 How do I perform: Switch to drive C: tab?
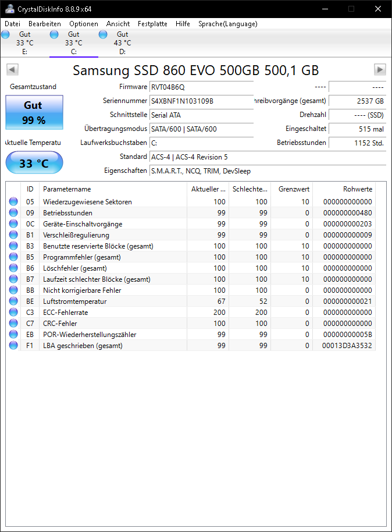74,43
